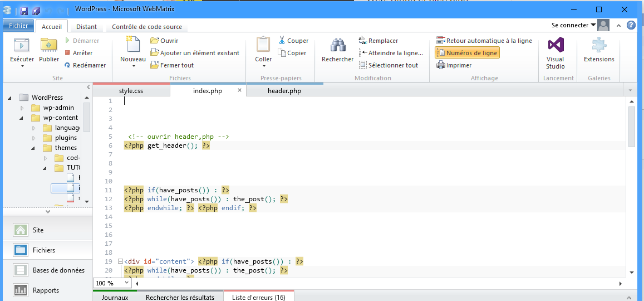Screen dimensions: 644x301
Task: Close the index.php tab
Action: coord(239,90)
